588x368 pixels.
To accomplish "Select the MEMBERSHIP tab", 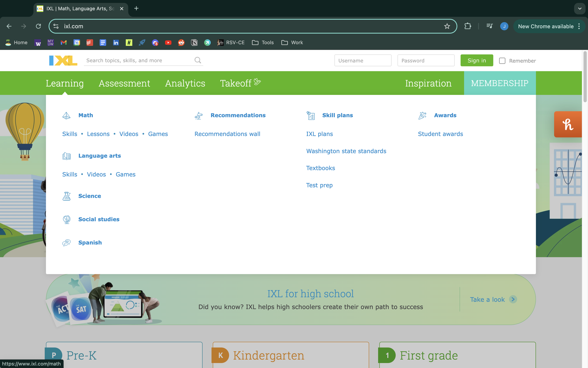I will click(x=500, y=83).
